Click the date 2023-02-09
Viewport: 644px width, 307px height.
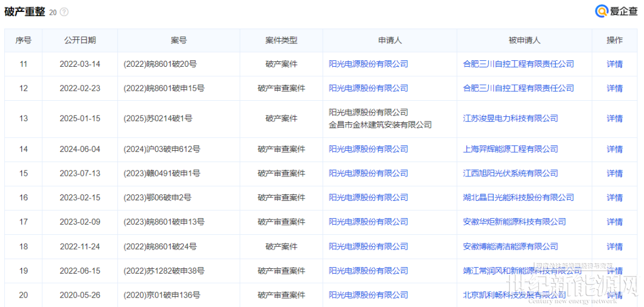pos(80,222)
